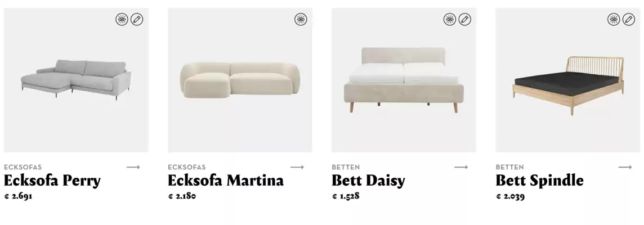Open the Ecksofa Martina product title
This screenshot has height=225, width=644.
click(x=226, y=181)
